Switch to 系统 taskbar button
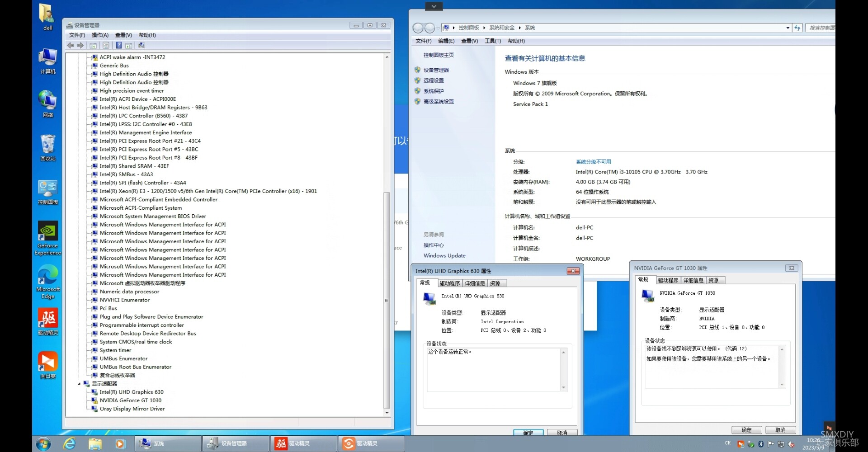The image size is (868, 452). point(168,443)
